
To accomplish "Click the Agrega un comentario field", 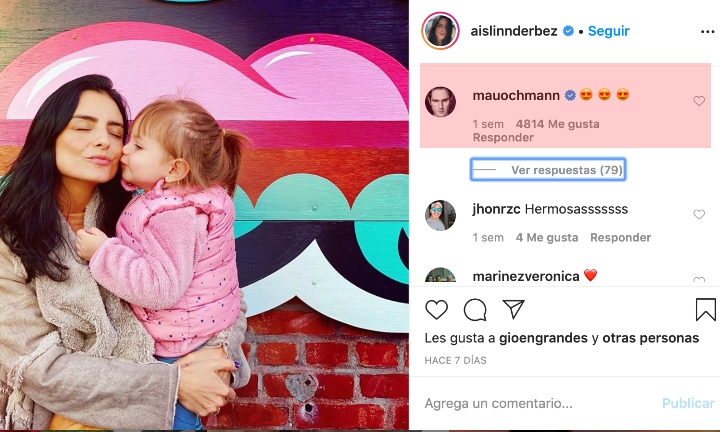I will (x=537, y=403).
